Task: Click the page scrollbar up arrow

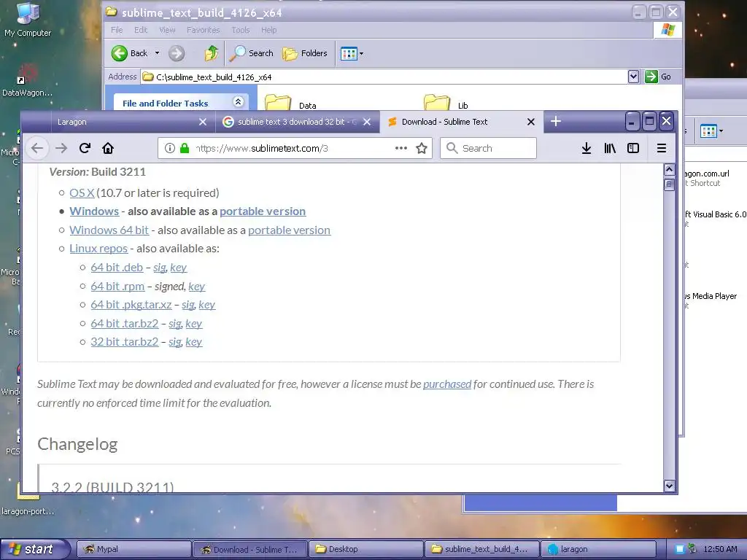Action: [x=669, y=169]
